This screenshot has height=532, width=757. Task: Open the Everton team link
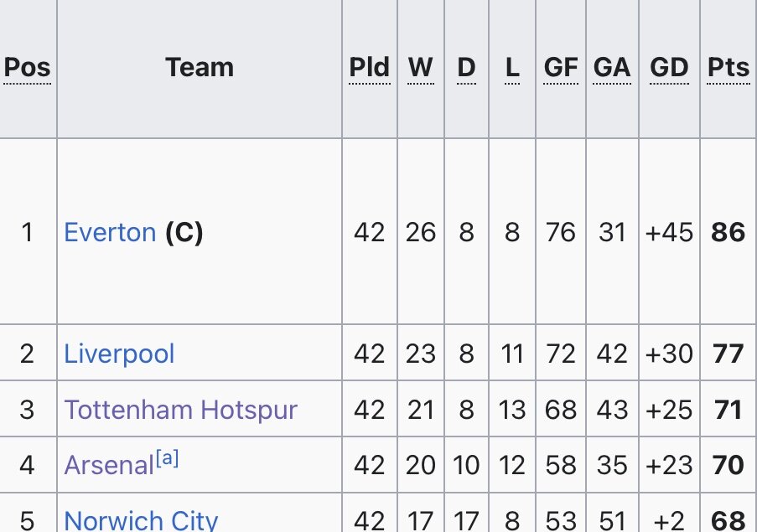tap(110, 232)
